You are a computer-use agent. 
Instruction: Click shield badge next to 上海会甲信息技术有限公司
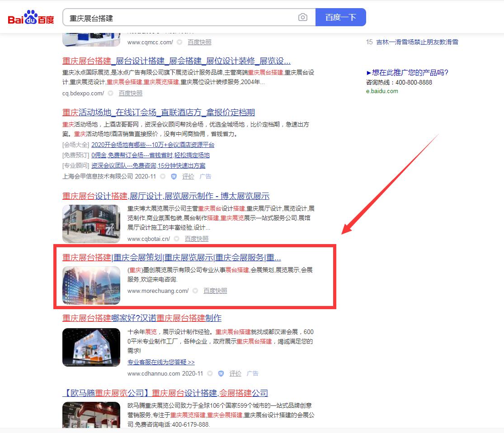(x=174, y=177)
